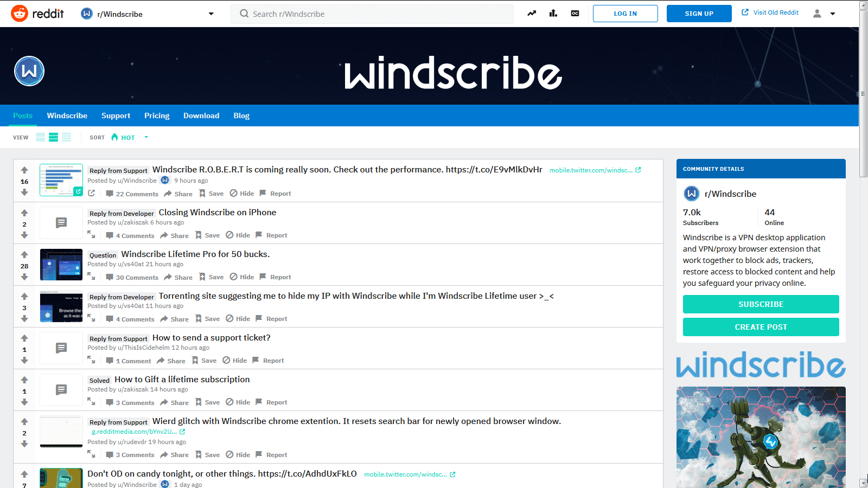Focus the Search r/Windscribe field

click(x=372, y=14)
